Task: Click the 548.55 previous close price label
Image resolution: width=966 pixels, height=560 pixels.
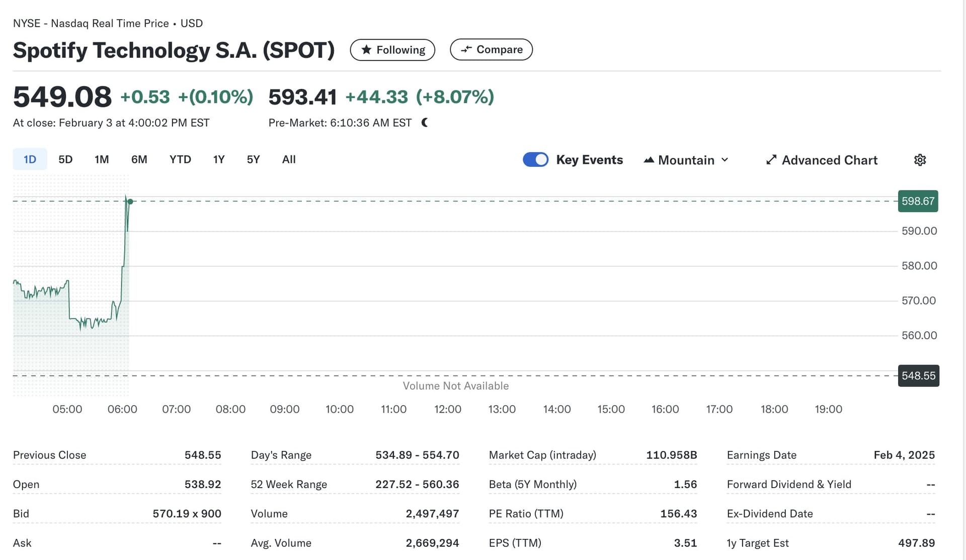Action: click(918, 376)
